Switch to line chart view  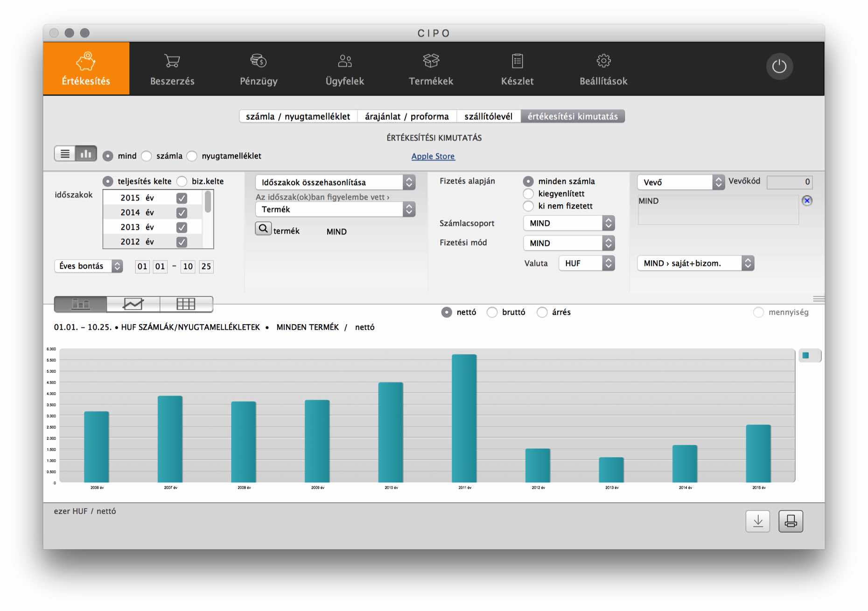pos(133,304)
